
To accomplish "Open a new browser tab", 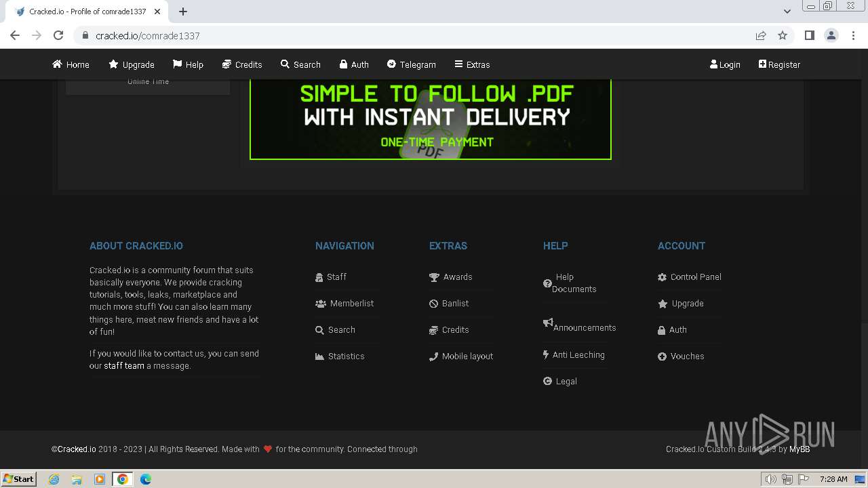I will (183, 11).
